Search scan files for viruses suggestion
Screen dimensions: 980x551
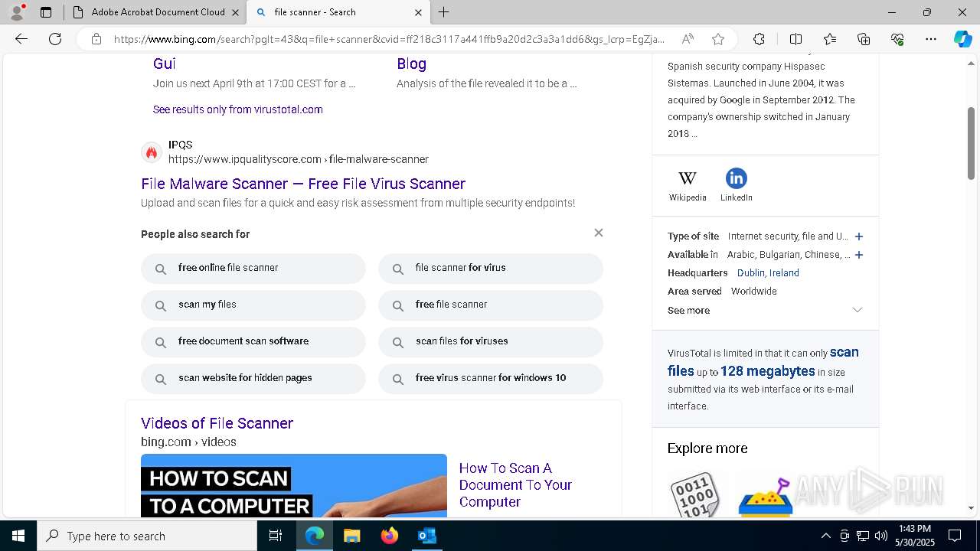pyautogui.click(x=491, y=341)
